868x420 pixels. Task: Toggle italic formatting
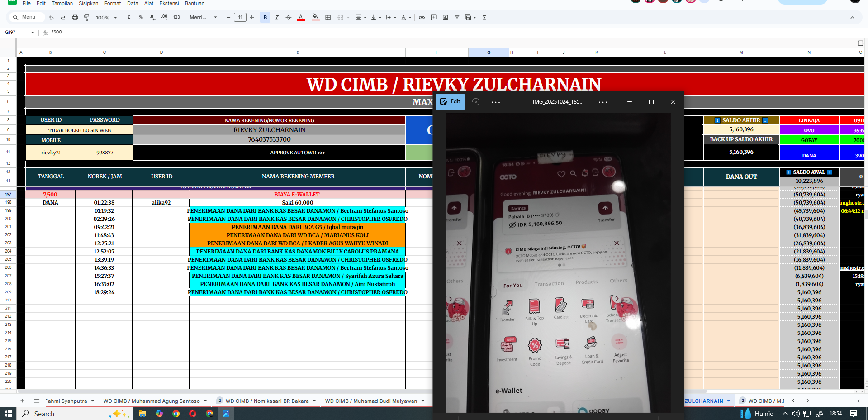click(x=277, y=17)
